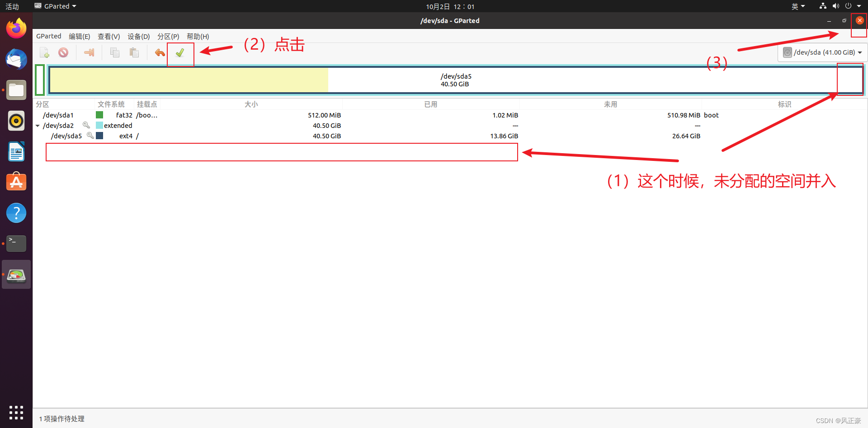Sort by the 已用 column header
Viewport: 868px width, 428px height.
click(431, 104)
